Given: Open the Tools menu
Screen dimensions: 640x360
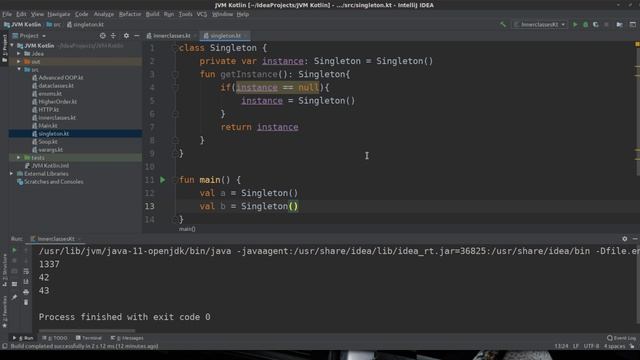Looking at the screenshot, I should click(185, 14).
